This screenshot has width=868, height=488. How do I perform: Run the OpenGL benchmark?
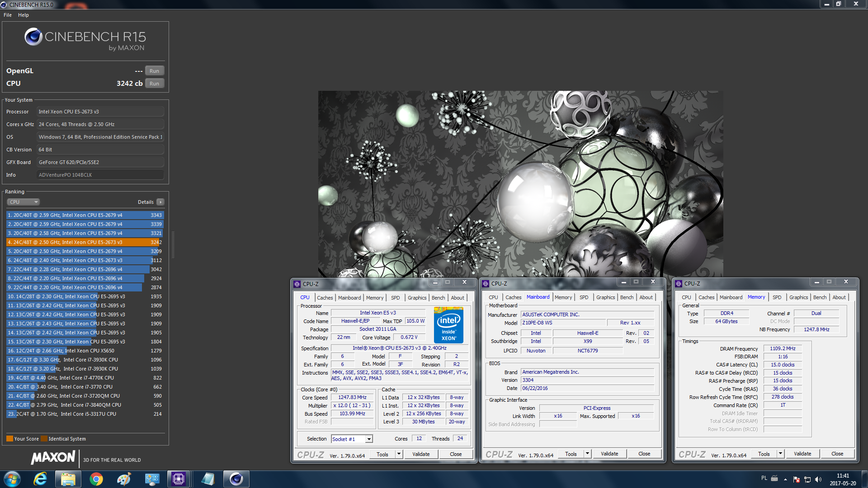(154, 71)
